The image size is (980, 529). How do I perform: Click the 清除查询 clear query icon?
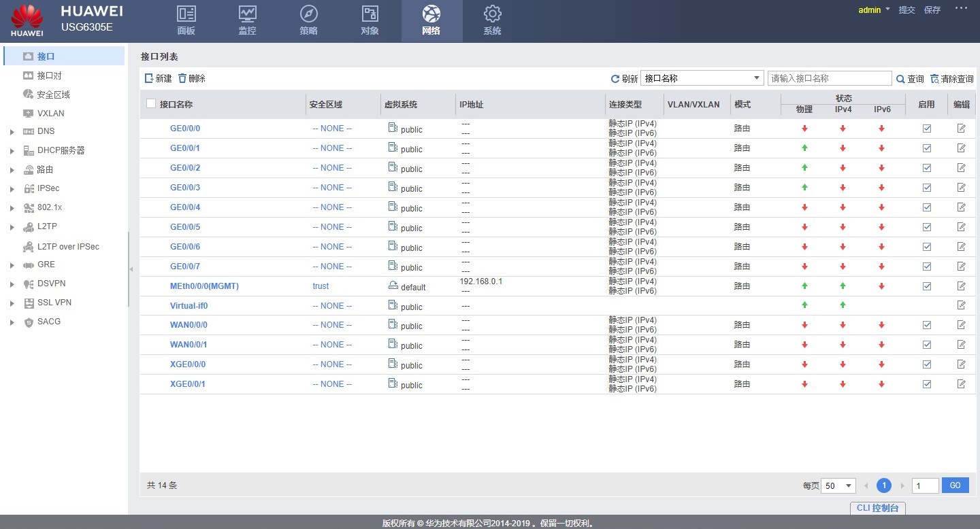click(x=934, y=79)
